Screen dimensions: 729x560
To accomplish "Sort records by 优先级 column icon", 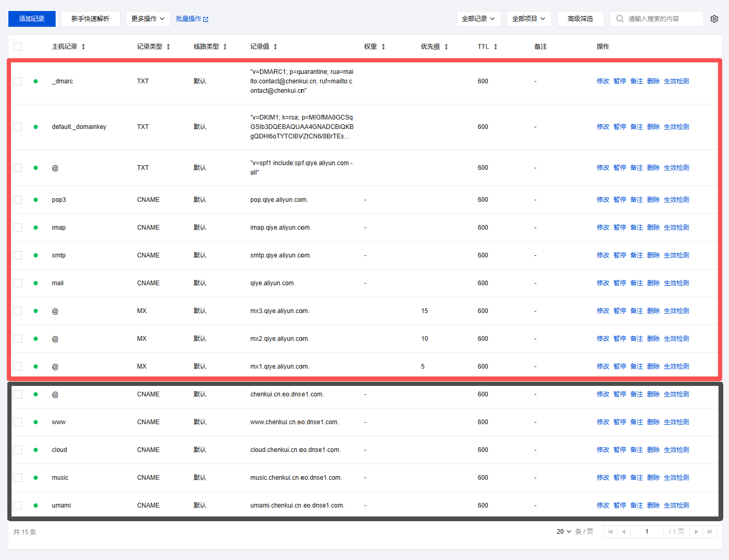I will point(446,47).
